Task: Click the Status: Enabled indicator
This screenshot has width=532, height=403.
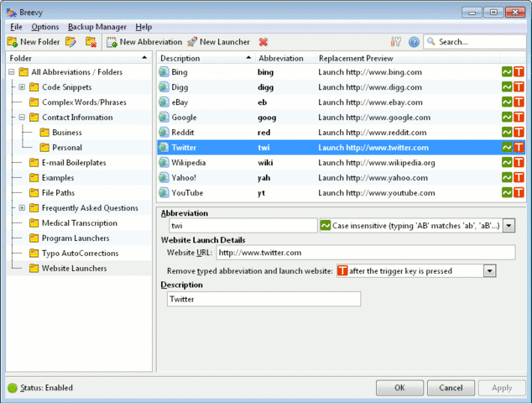Action: [40, 388]
